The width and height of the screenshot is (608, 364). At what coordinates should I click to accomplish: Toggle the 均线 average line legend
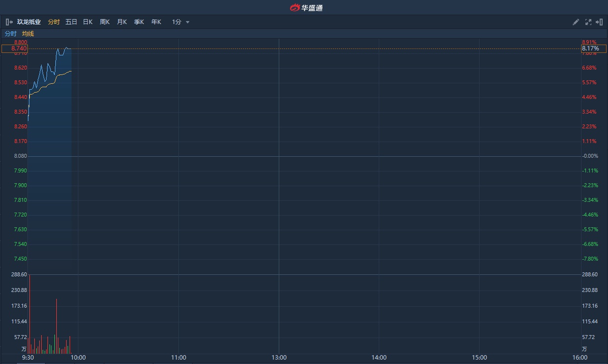(x=28, y=34)
